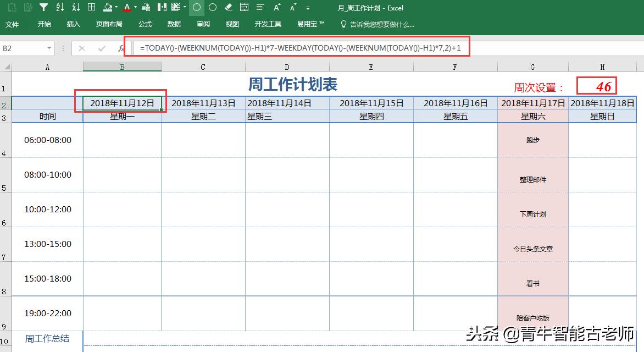Image resolution: width=644 pixels, height=352 pixels.
Task: Cancel entry with the formula bar X button
Action: 82,48
